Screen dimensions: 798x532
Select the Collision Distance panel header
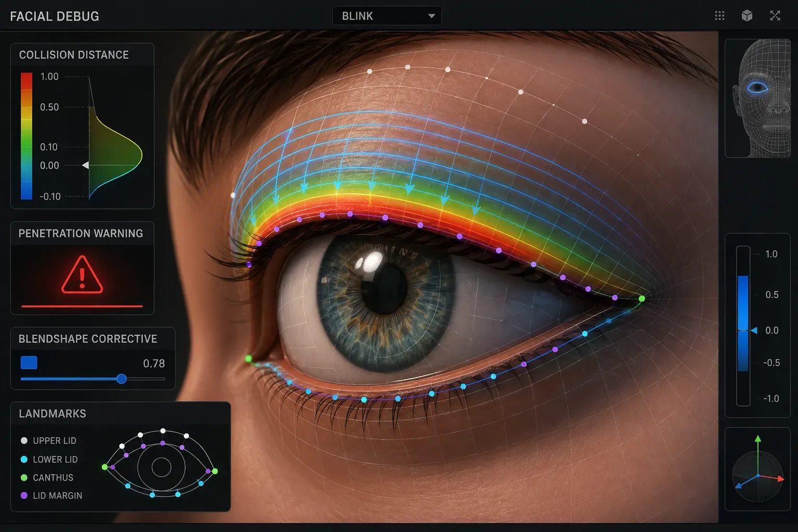point(74,55)
